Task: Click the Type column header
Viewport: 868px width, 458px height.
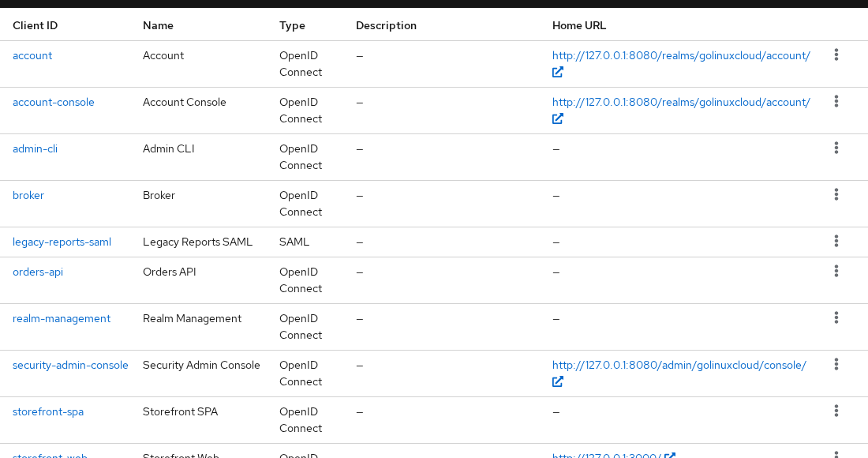Action: point(292,25)
